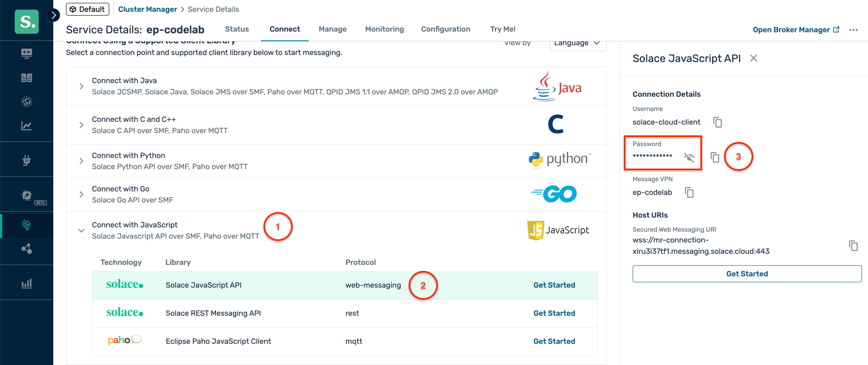868x365 pixels.
Task: Copy the password to clipboard
Action: pos(715,157)
